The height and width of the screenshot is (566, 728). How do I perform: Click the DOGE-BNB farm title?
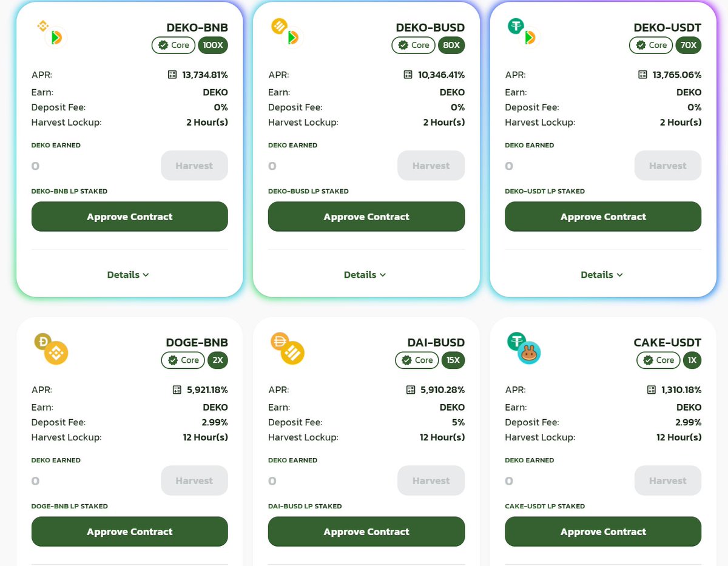pyautogui.click(x=197, y=342)
